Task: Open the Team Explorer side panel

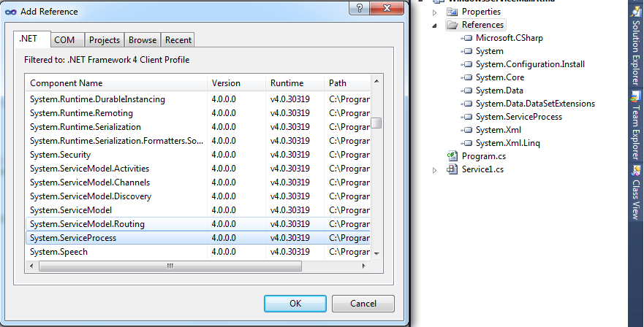Action: coord(635,125)
